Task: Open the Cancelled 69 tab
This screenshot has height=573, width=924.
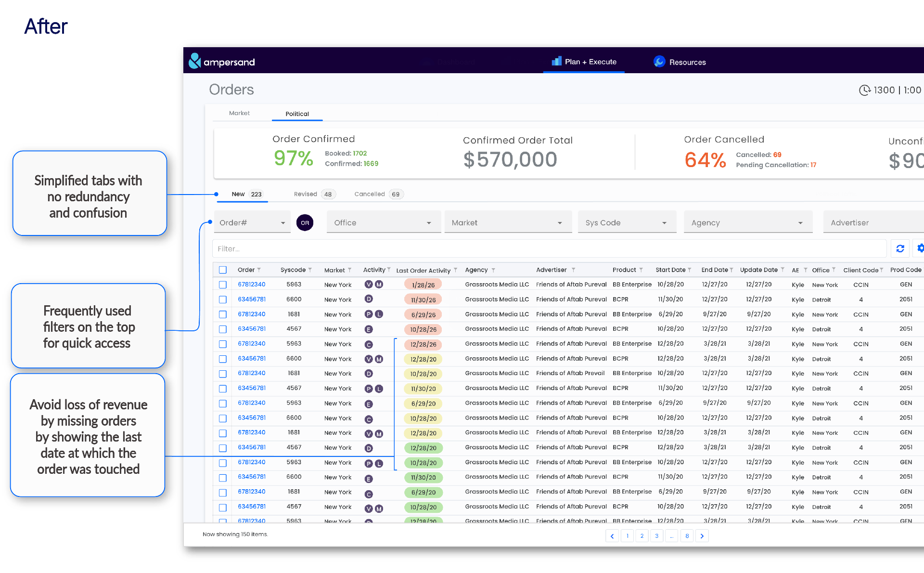Action: pyautogui.click(x=378, y=194)
